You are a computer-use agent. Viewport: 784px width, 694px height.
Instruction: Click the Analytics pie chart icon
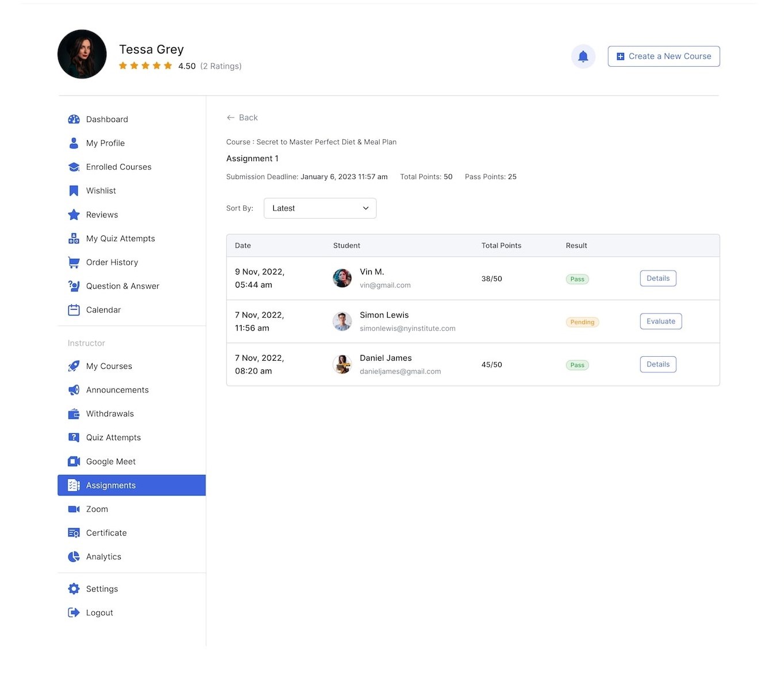(x=74, y=557)
